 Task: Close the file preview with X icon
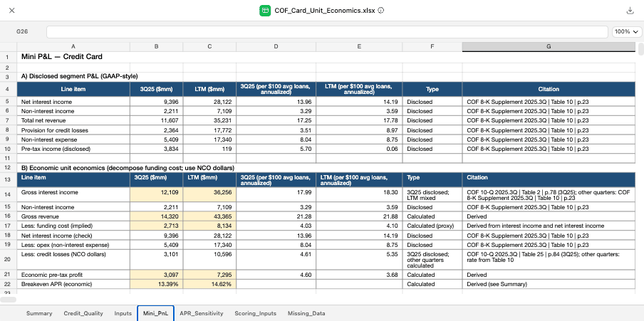click(x=11, y=11)
